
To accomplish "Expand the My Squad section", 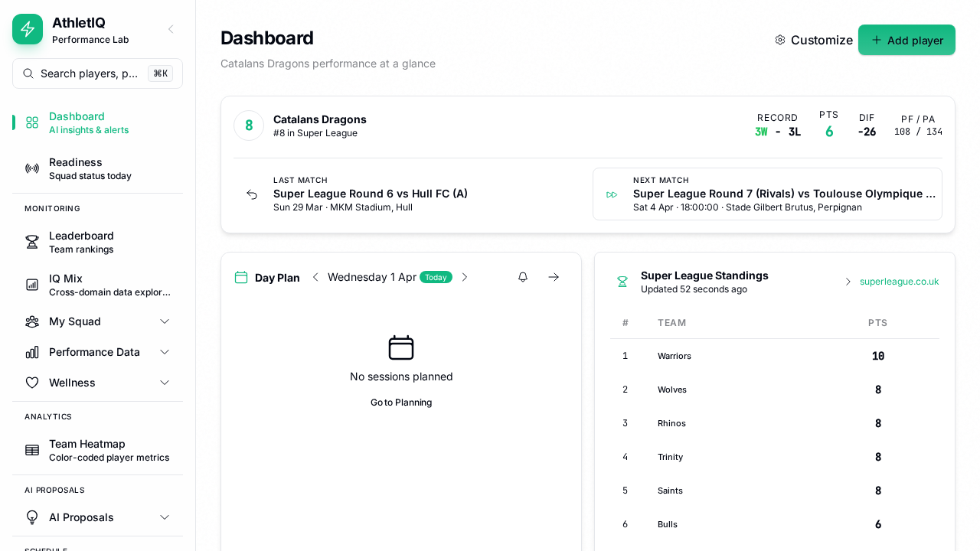I will point(165,321).
